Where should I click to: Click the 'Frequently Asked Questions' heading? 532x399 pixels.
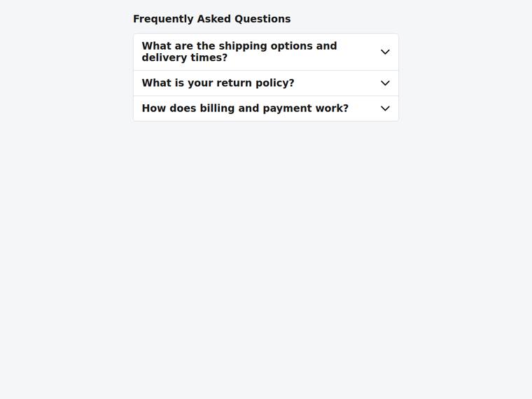(211, 19)
